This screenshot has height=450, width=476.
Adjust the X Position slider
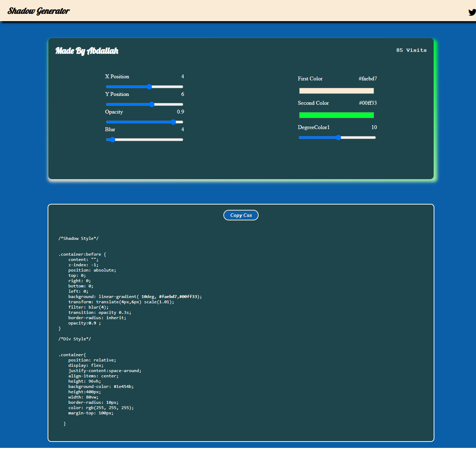[145, 87]
